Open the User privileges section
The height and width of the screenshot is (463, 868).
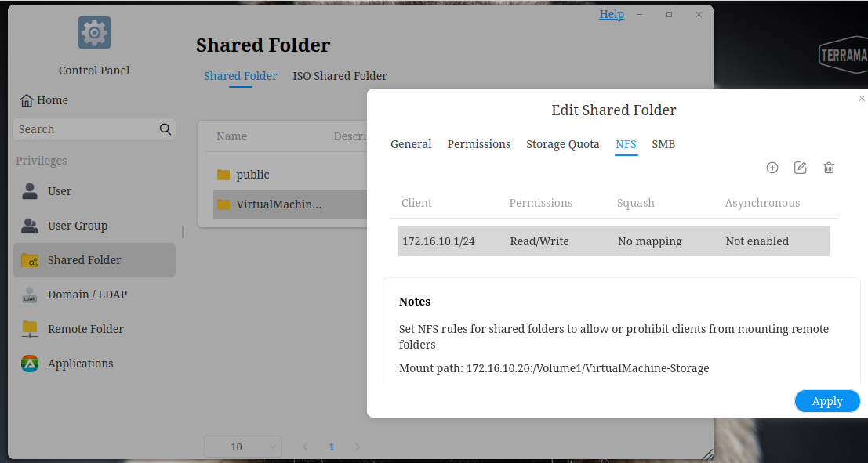tap(94, 191)
